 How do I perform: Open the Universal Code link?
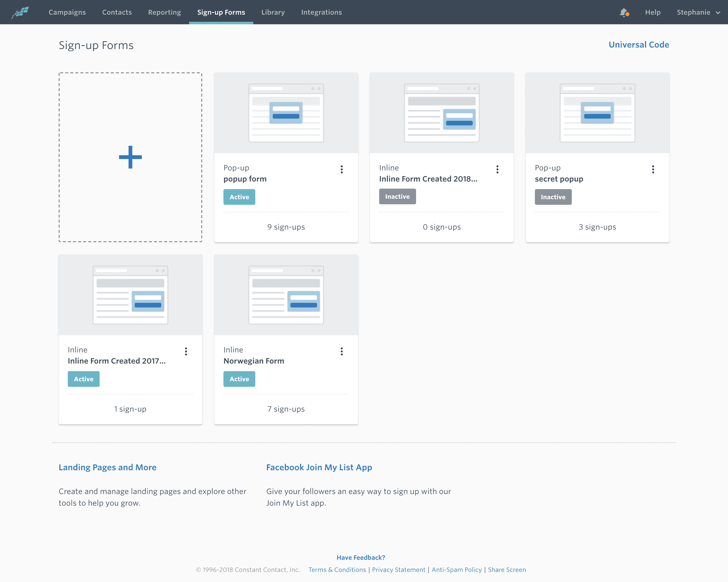(x=639, y=44)
